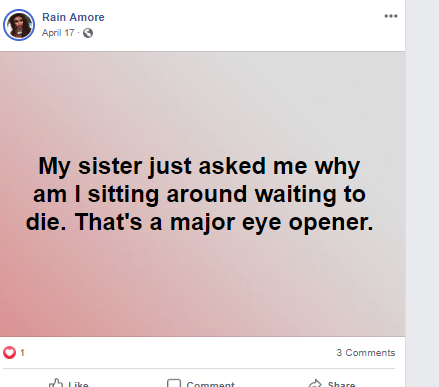Click the post line 'am I sitting around waiting to'
Screen dimensions: 439x387
199,194
